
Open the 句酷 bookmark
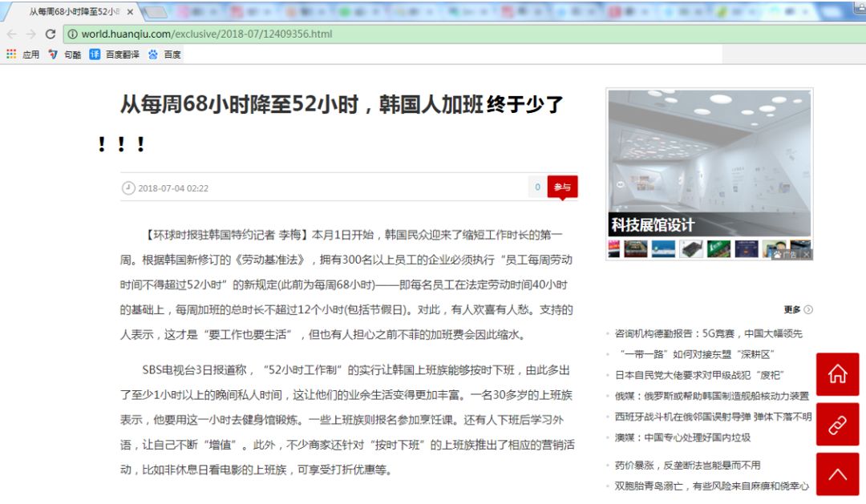tap(65, 54)
